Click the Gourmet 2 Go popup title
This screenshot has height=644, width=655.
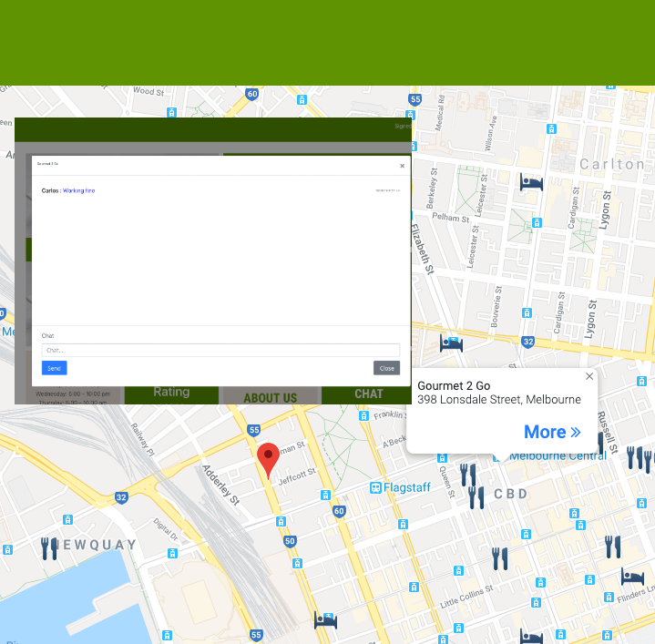pos(454,385)
